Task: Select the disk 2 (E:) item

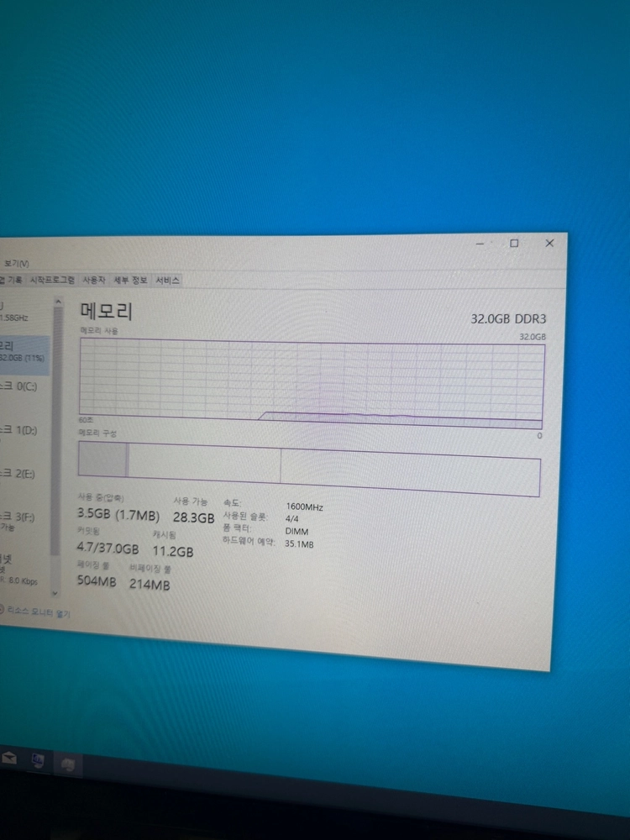Action: tap(24, 474)
